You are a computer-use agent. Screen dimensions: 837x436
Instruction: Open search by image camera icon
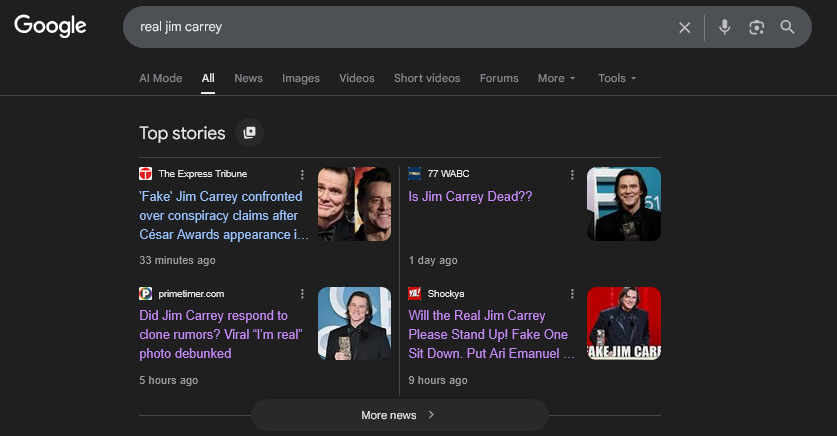pos(756,27)
